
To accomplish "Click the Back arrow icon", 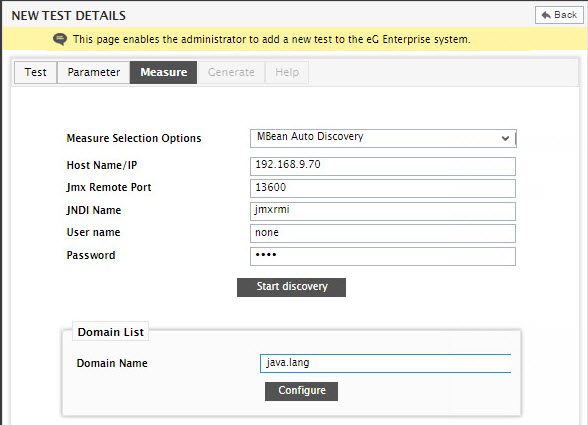I will click(546, 15).
